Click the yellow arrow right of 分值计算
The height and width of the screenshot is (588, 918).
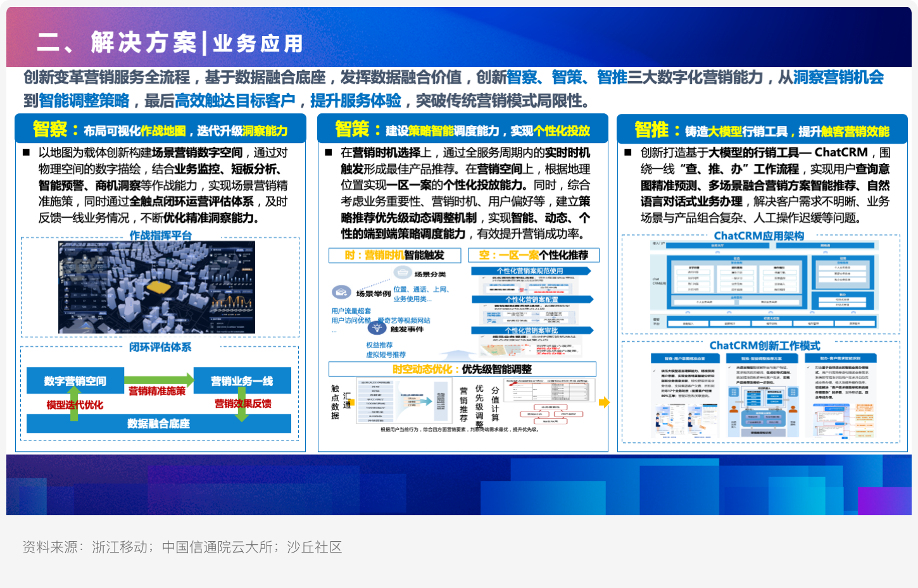pos(604,402)
